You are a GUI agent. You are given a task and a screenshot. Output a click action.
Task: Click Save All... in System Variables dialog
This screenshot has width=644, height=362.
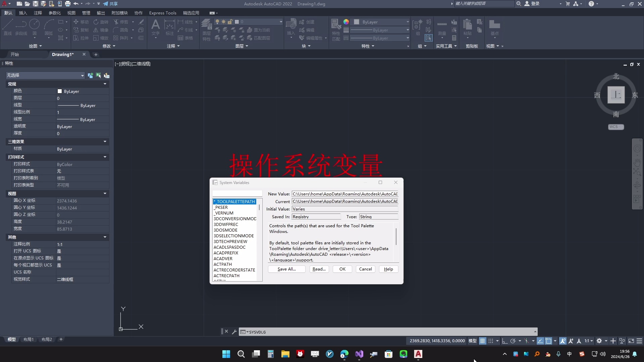tap(287, 269)
